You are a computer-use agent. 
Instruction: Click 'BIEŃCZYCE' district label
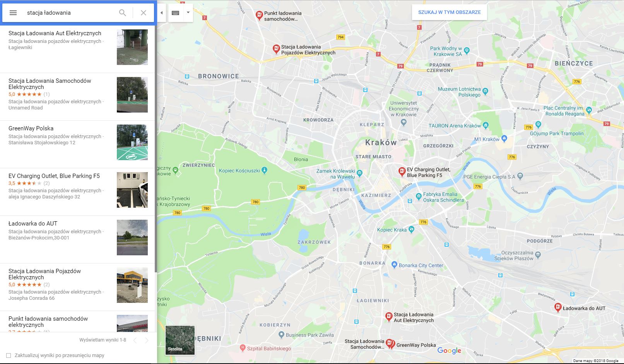(x=574, y=63)
